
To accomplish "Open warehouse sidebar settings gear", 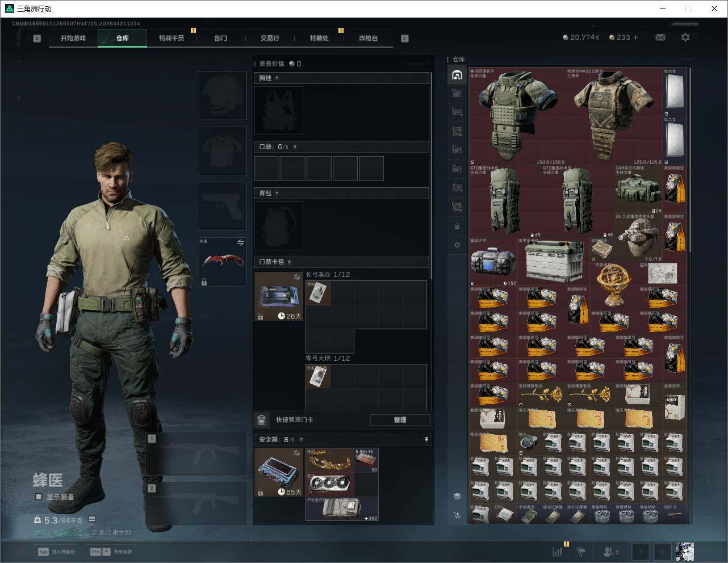I will [x=457, y=245].
